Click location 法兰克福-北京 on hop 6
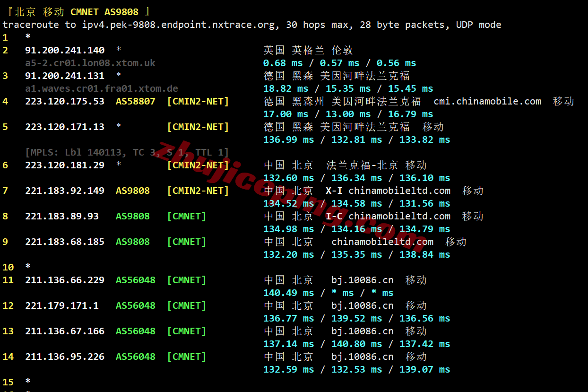The image size is (588, 392). pyautogui.click(x=363, y=165)
